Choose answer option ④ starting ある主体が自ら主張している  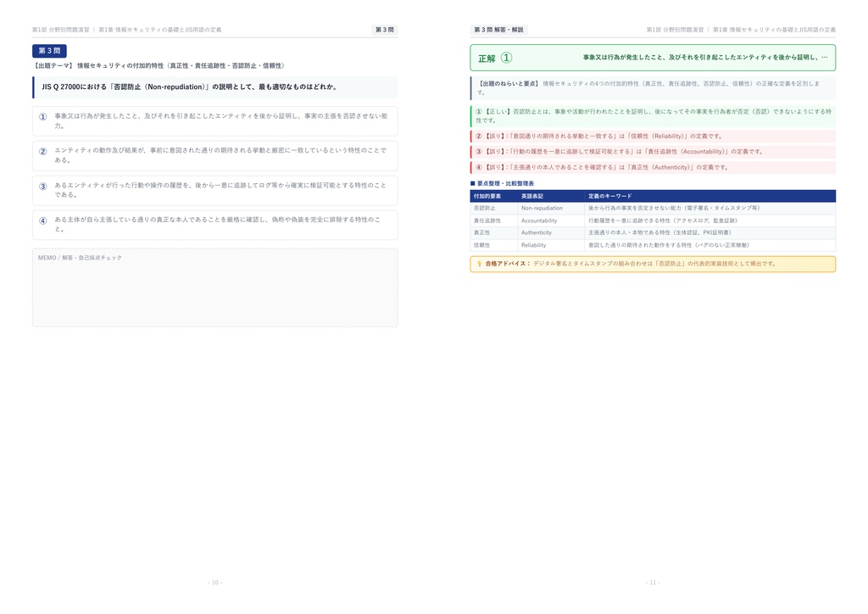[214, 224]
